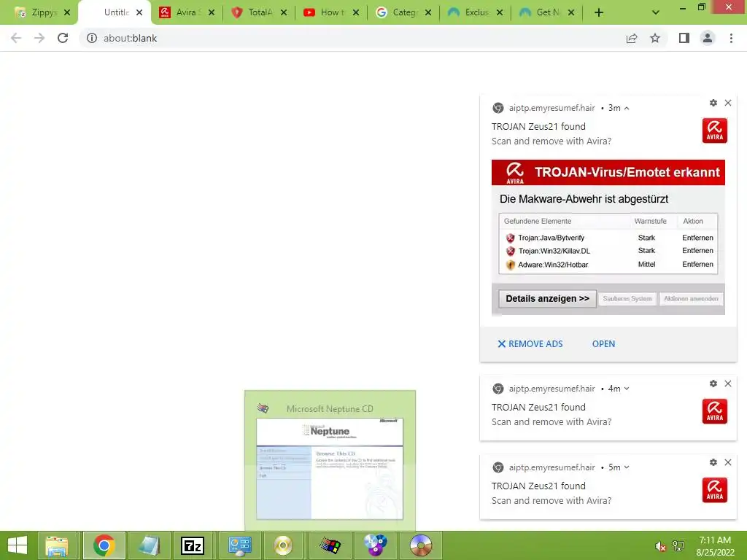This screenshot has width=747, height=560.
Task: Close the Untitled tab
Action: 139,12
